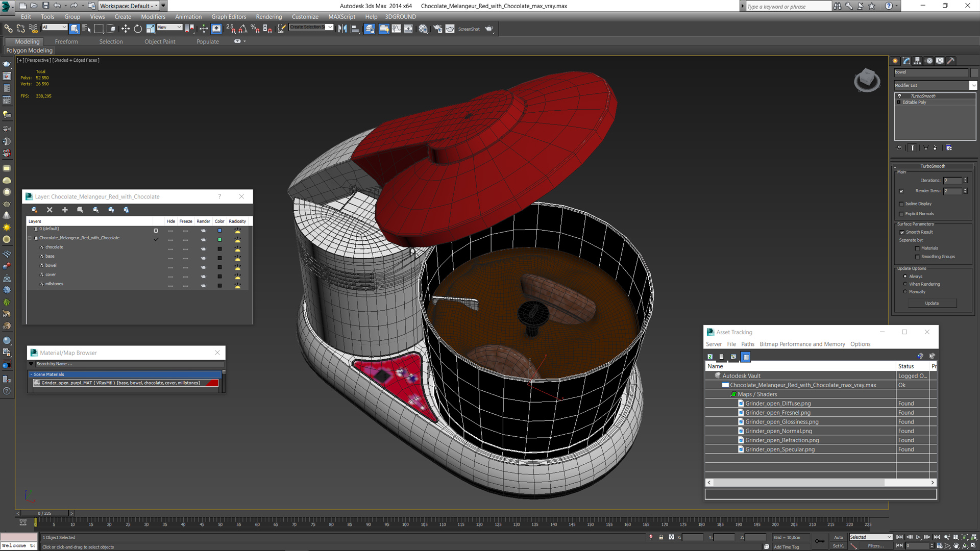This screenshot has height=551, width=980.
Task: Switch to the Freeform ribbon tab
Action: (x=66, y=42)
